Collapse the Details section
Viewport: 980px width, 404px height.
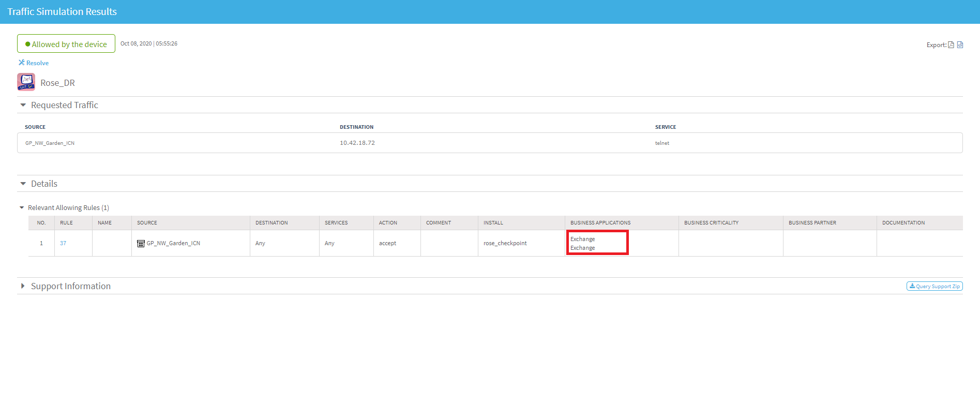(x=23, y=184)
